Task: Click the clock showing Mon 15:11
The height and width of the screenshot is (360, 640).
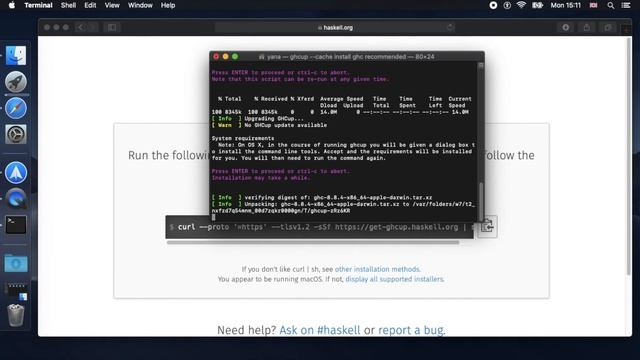Action: pyautogui.click(x=565, y=5)
